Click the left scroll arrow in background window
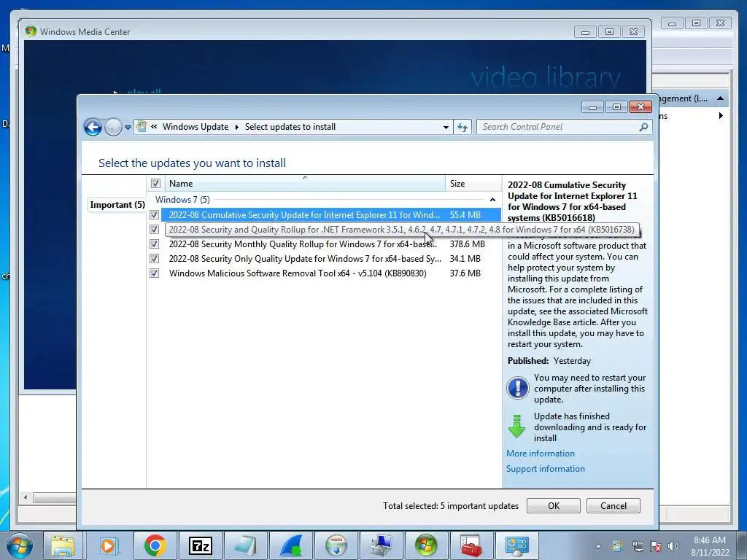The image size is (747, 560). pos(26,497)
